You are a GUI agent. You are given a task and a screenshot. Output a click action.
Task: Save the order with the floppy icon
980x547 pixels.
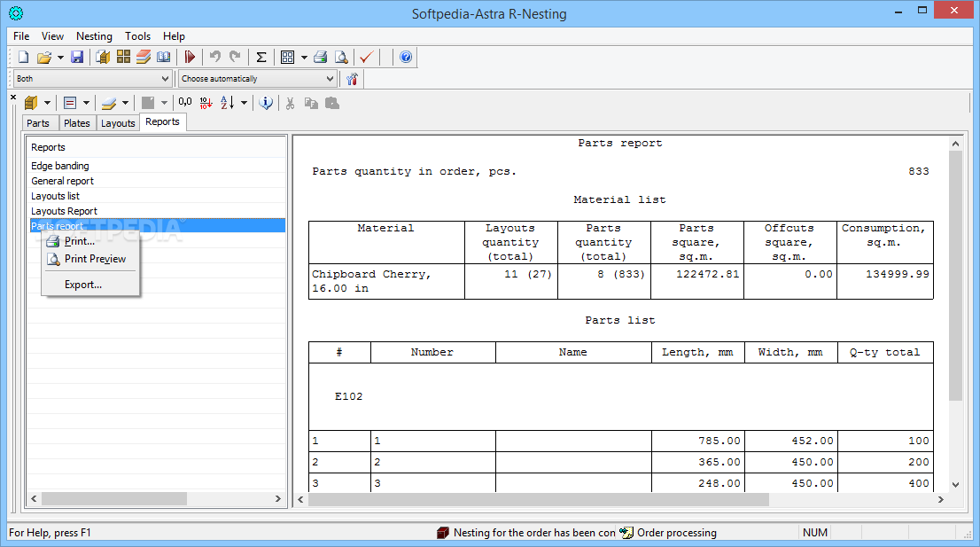(77, 57)
